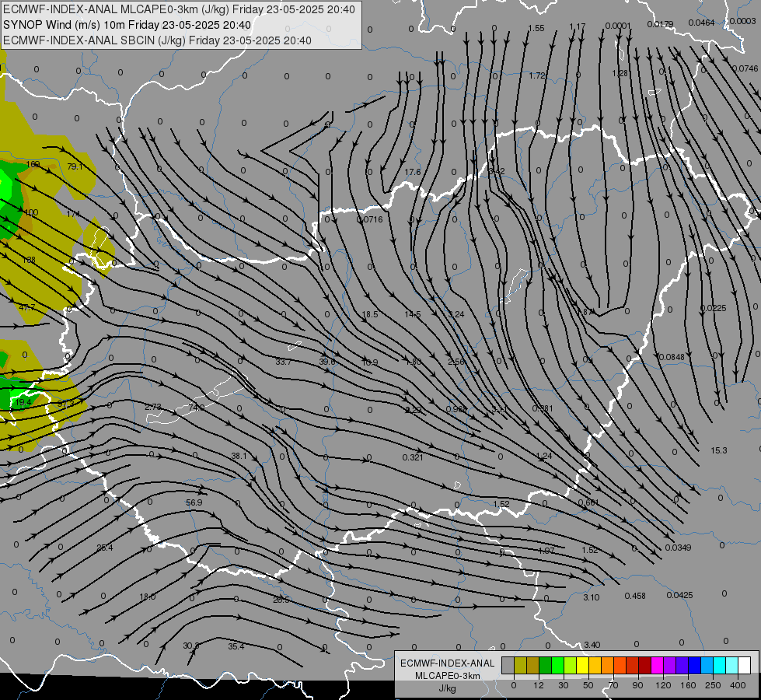This screenshot has width=761, height=700.
Task: Click the SBCIN (J/kg) title line
Action: point(157,40)
